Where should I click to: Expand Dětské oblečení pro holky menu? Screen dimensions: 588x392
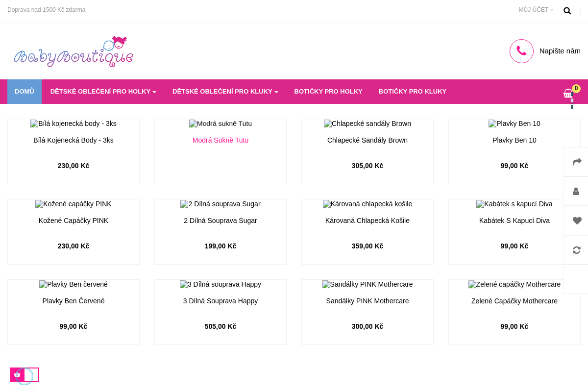(x=103, y=92)
